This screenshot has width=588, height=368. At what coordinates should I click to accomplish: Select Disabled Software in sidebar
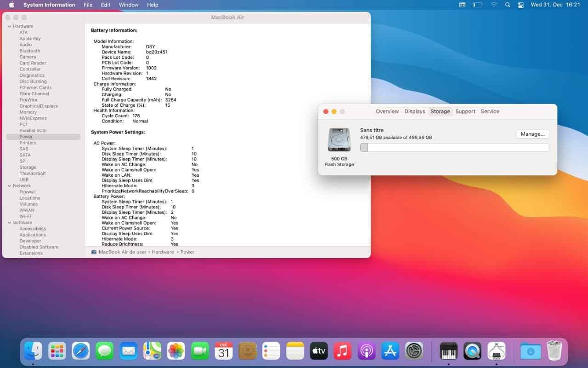[39, 247]
